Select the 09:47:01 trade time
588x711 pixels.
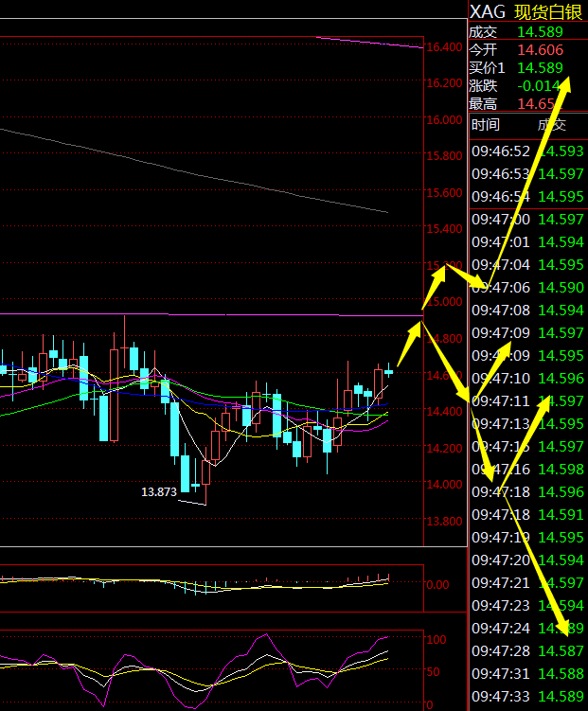click(x=501, y=242)
